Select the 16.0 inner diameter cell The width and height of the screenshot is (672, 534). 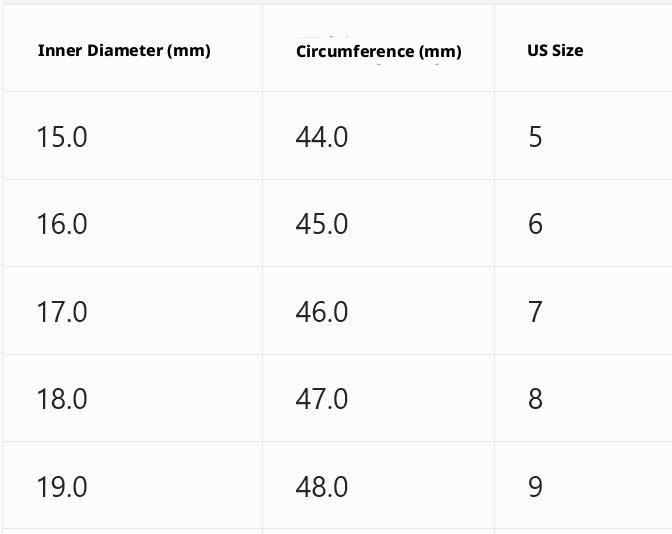coord(62,223)
